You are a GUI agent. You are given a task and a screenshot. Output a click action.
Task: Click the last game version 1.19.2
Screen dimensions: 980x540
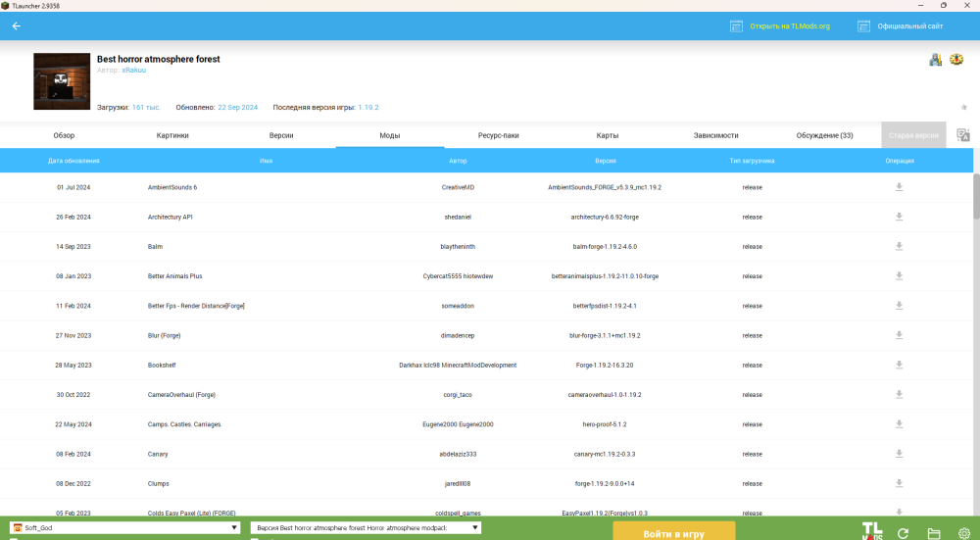tap(368, 108)
